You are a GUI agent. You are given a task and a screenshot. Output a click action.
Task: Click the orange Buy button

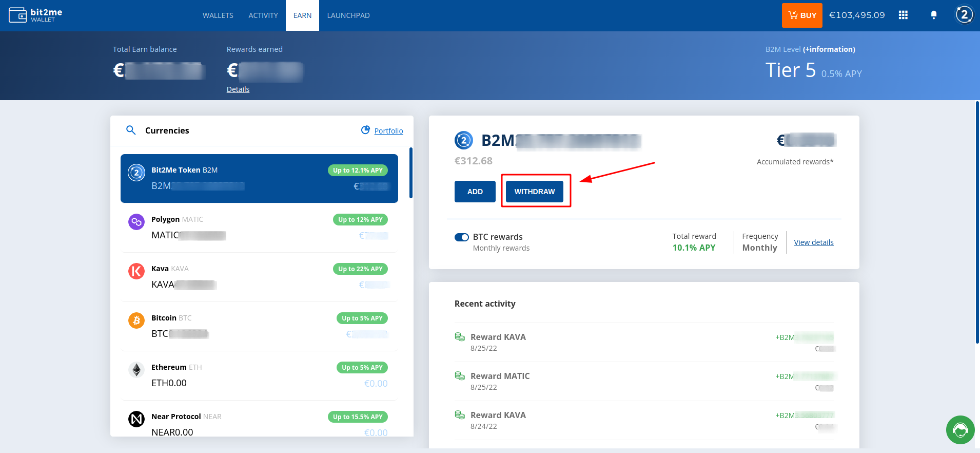802,15
